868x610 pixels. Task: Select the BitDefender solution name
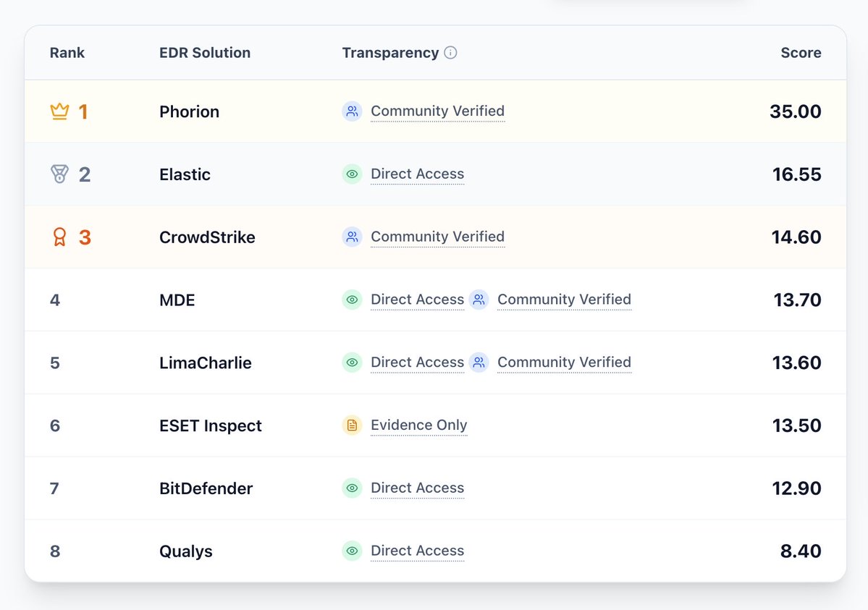coord(206,488)
